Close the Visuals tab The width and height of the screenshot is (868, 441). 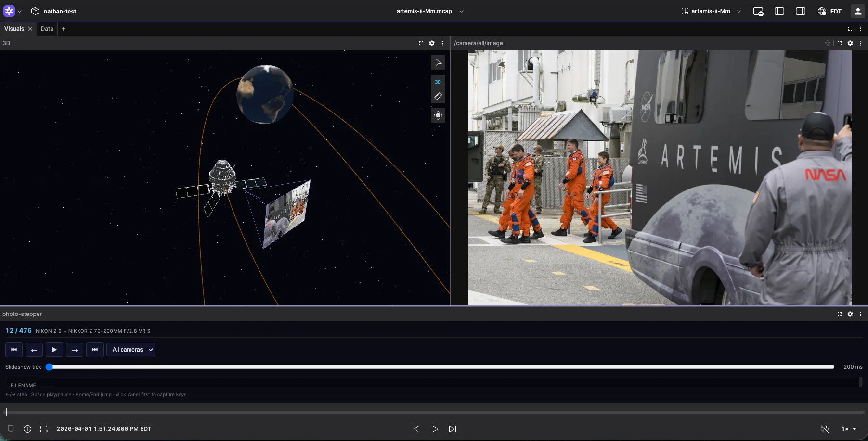pos(30,29)
